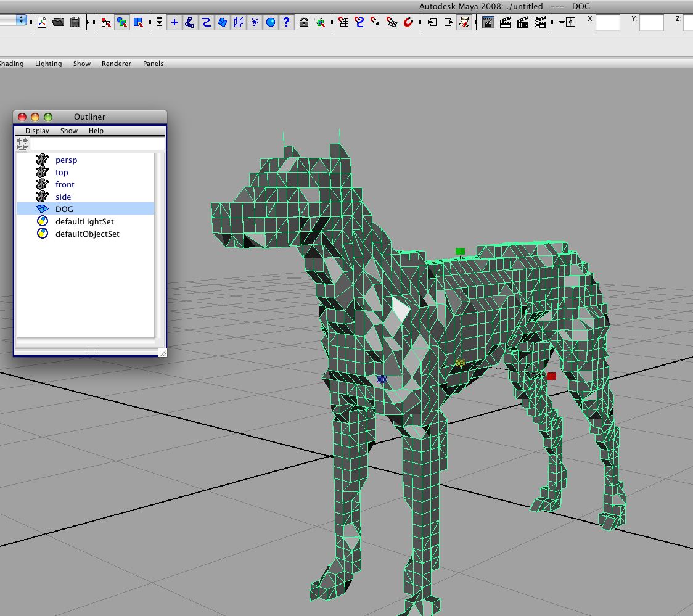This screenshot has height=616, width=693.
Task: Open the menu set dropdown stepper
Action: [x=21, y=20]
